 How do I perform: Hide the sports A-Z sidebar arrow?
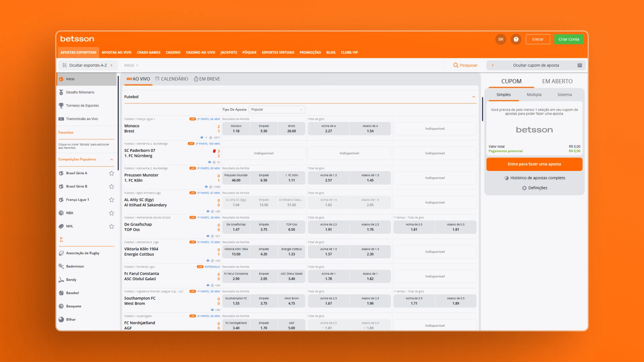pos(112,65)
